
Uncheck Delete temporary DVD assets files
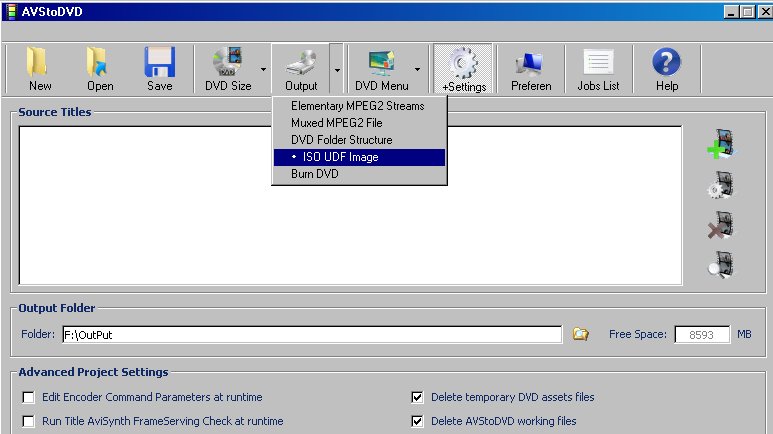(417, 397)
